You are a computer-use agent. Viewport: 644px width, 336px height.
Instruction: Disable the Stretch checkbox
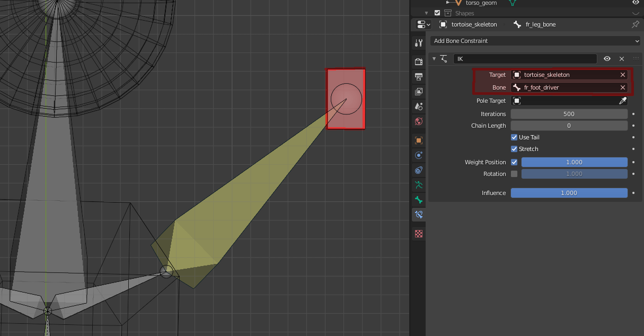click(514, 149)
